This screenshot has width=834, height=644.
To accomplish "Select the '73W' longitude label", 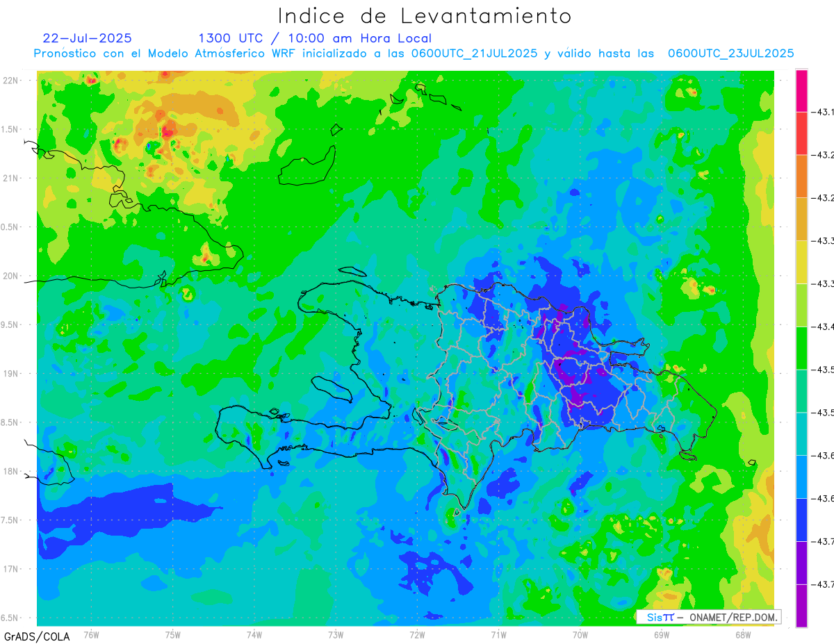I will coord(336,634).
